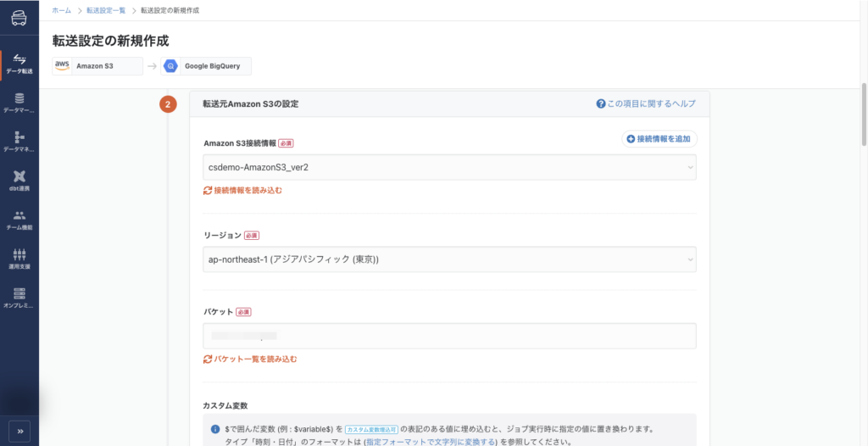
Task: Select the データマネジメント sidebar icon
Action: coord(19,142)
